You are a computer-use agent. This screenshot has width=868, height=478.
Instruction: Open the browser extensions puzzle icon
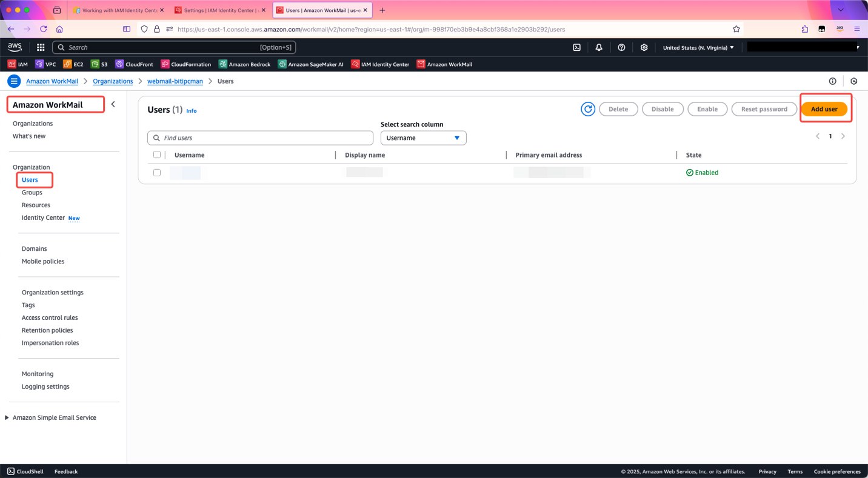805,29
